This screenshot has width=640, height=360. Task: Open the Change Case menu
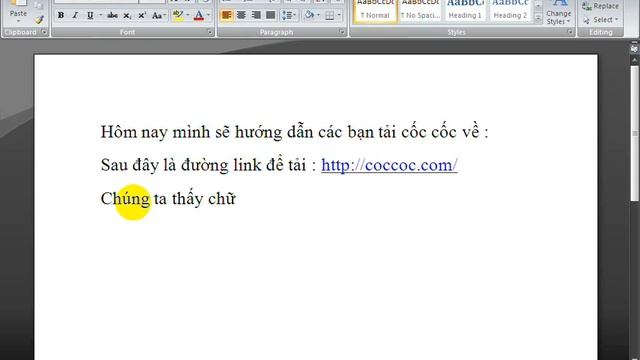coord(158,16)
